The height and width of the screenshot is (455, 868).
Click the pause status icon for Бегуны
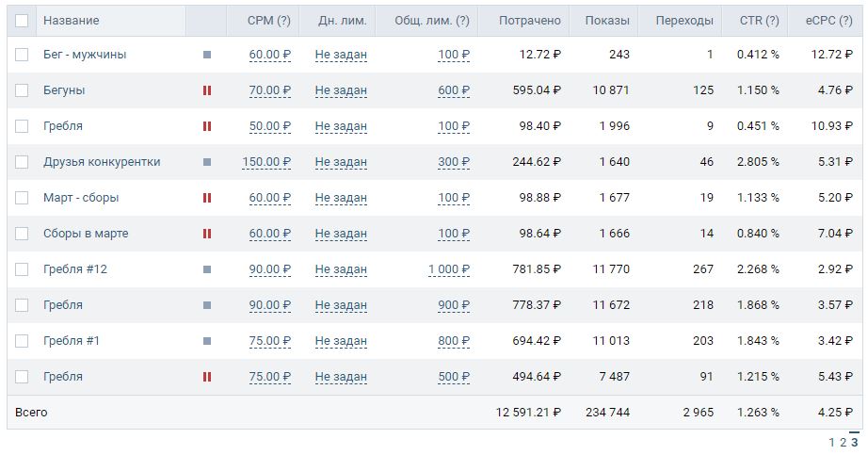point(207,90)
